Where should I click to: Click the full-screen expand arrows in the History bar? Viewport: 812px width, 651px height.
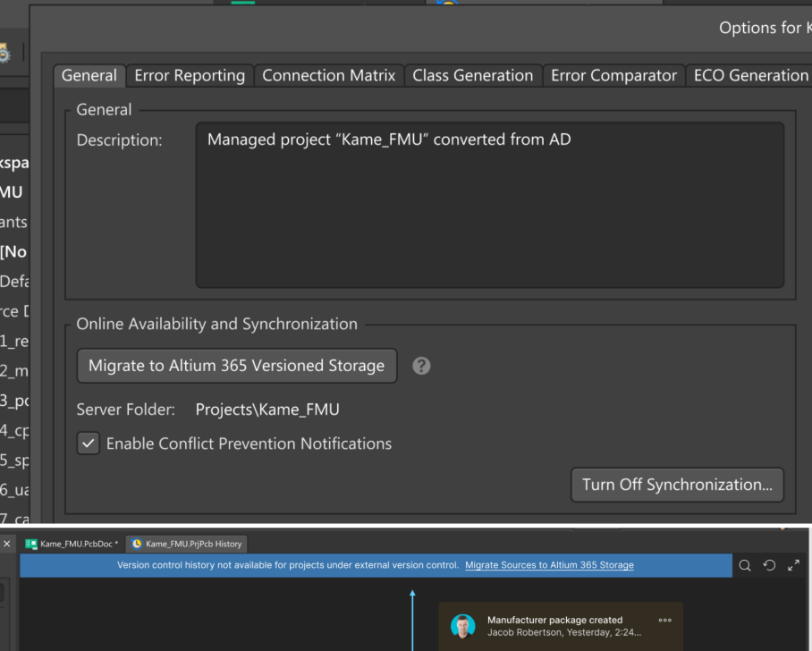tap(791, 565)
